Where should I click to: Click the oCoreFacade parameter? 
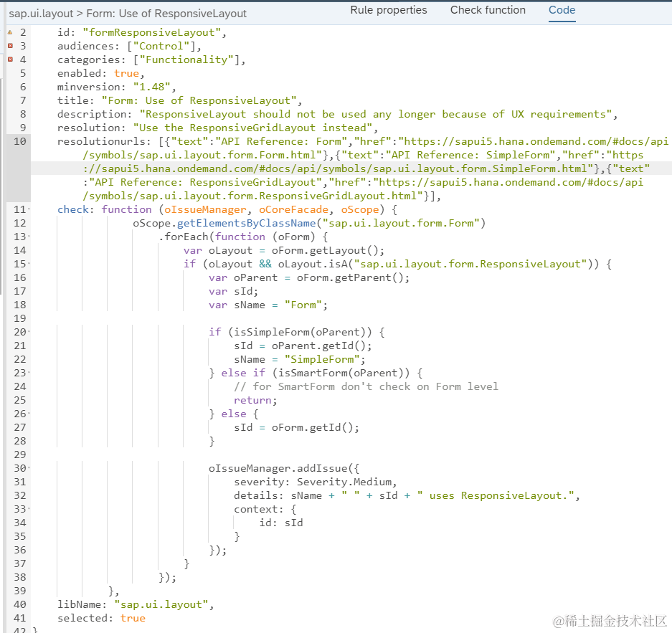click(x=293, y=210)
